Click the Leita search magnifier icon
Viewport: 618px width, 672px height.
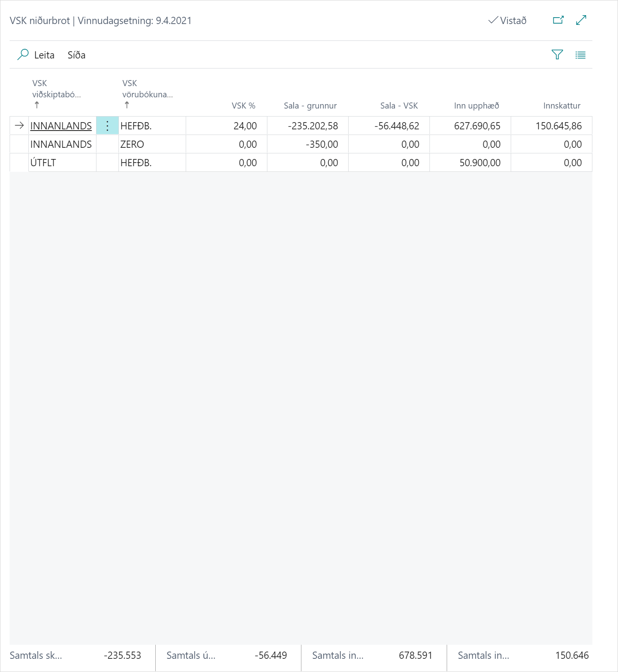[23, 54]
